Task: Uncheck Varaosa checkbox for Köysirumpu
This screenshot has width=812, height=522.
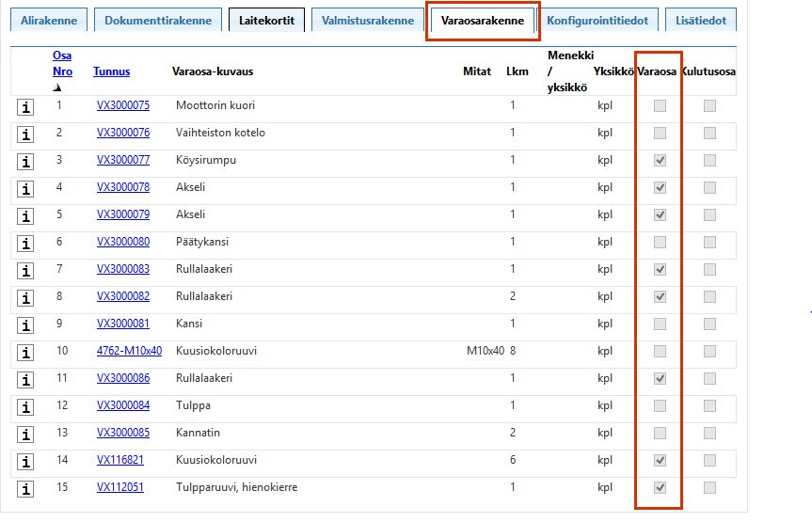Action: (x=661, y=161)
